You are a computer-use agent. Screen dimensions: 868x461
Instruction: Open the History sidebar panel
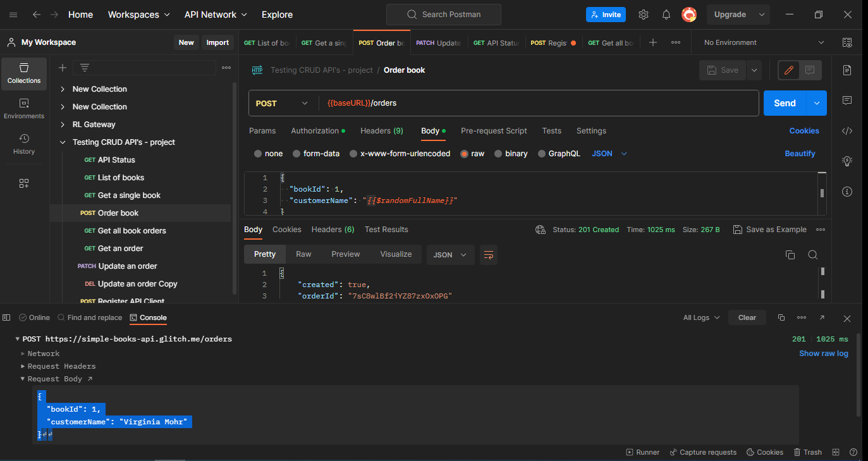[23, 144]
